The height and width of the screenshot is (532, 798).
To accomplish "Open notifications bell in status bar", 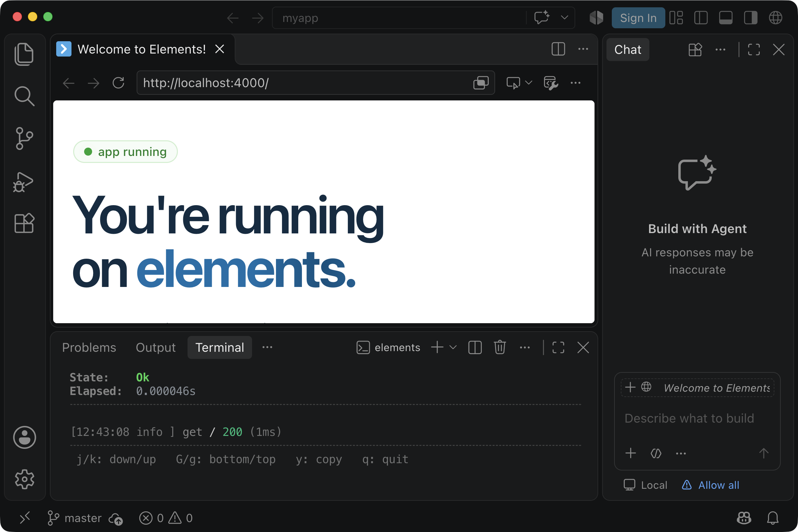I will (772, 518).
